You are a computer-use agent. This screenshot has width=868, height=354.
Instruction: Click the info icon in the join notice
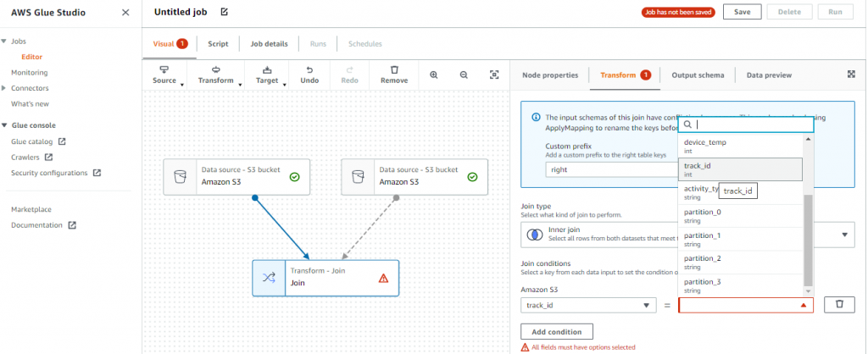click(x=536, y=117)
